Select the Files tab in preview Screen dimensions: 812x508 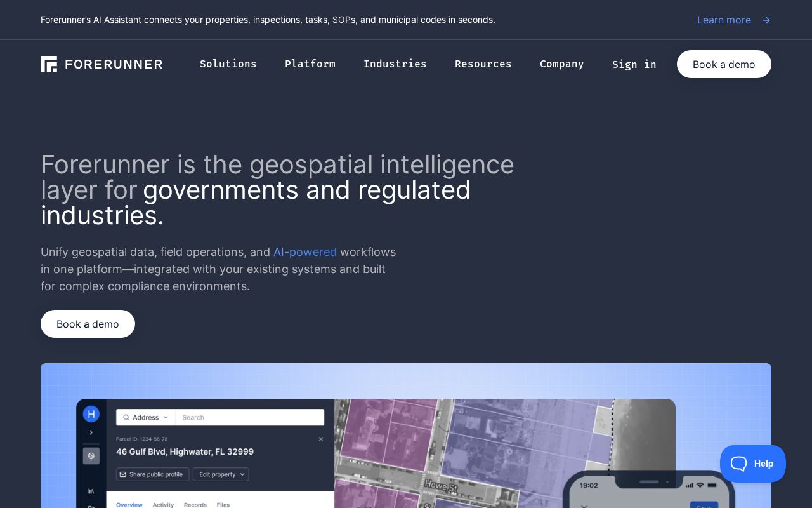(223, 505)
